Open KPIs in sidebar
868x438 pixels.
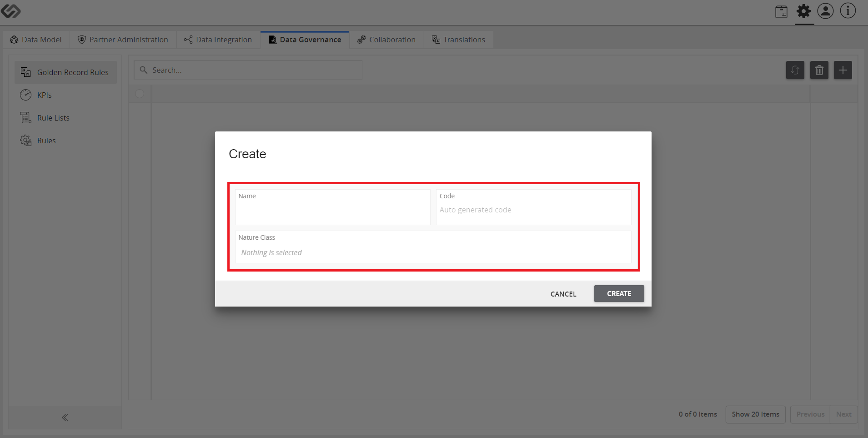65,95
